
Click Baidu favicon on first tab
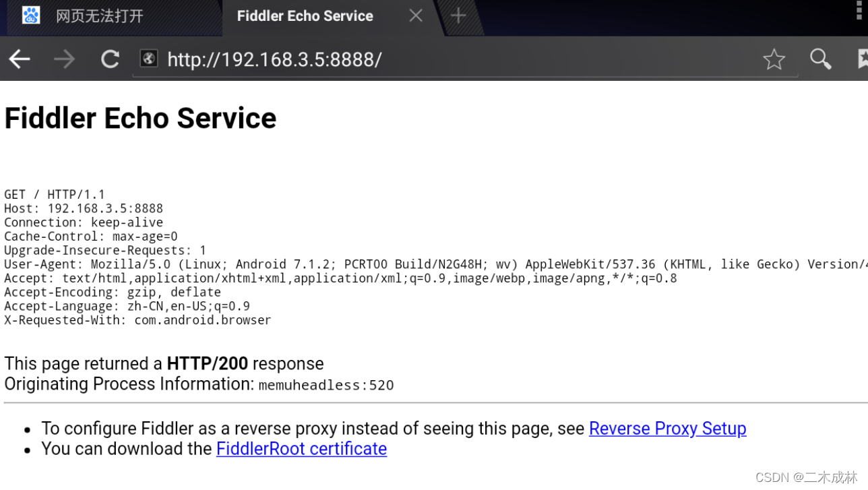click(x=31, y=16)
